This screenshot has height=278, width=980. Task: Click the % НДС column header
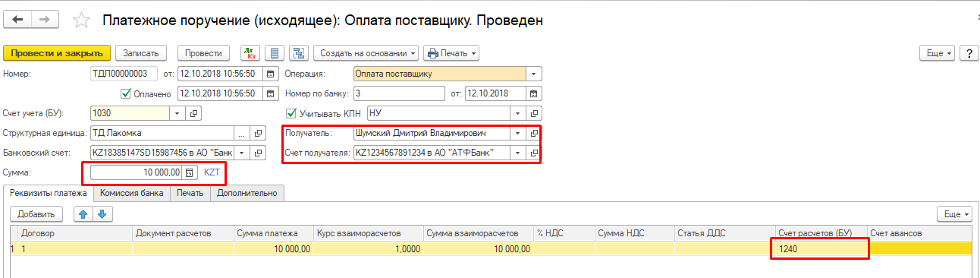pyautogui.click(x=564, y=233)
